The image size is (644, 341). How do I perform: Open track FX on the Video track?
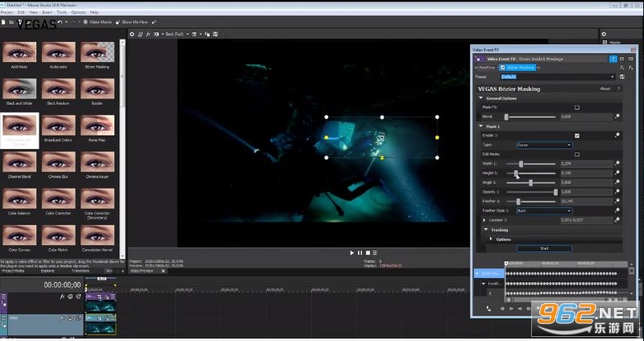[63, 318]
